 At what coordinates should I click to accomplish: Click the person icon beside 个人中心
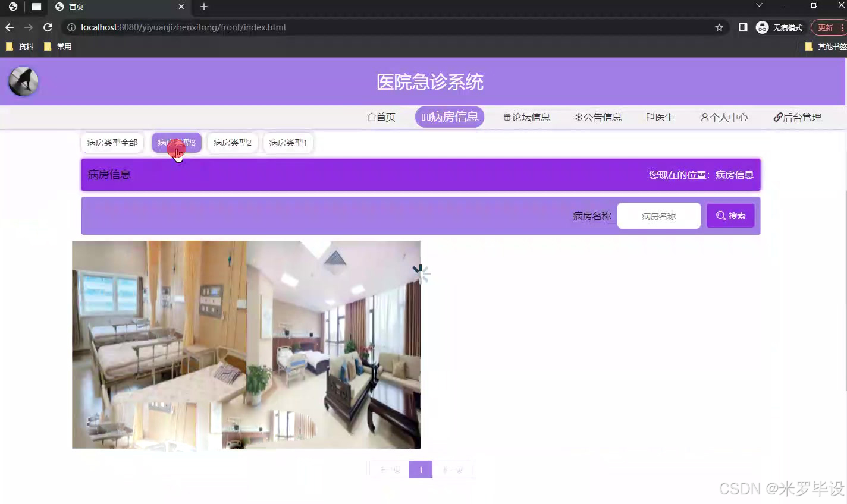(704, 117)
